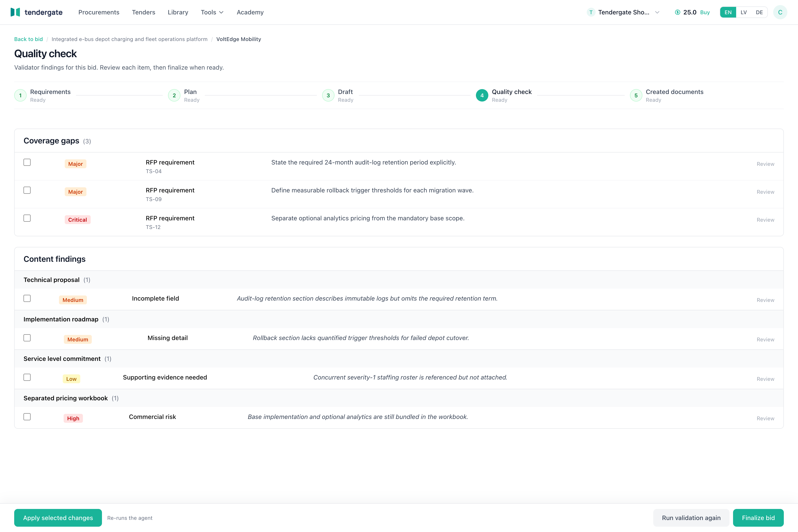
Task: Review the TS-12 coverage gap
Action: (x=765, y=220)
